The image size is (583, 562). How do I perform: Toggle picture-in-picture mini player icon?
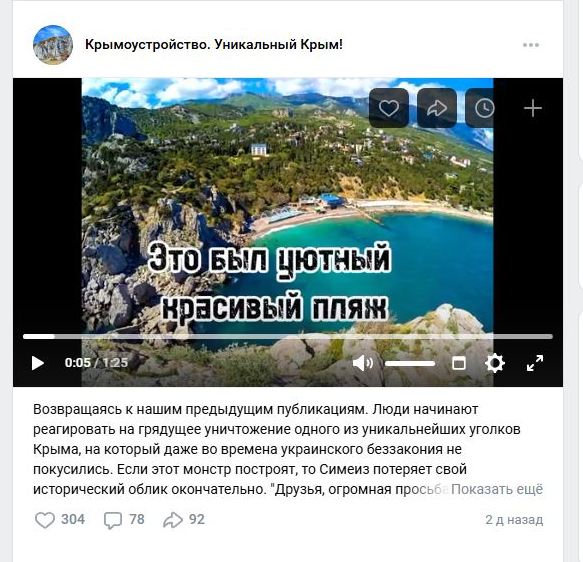458,363
